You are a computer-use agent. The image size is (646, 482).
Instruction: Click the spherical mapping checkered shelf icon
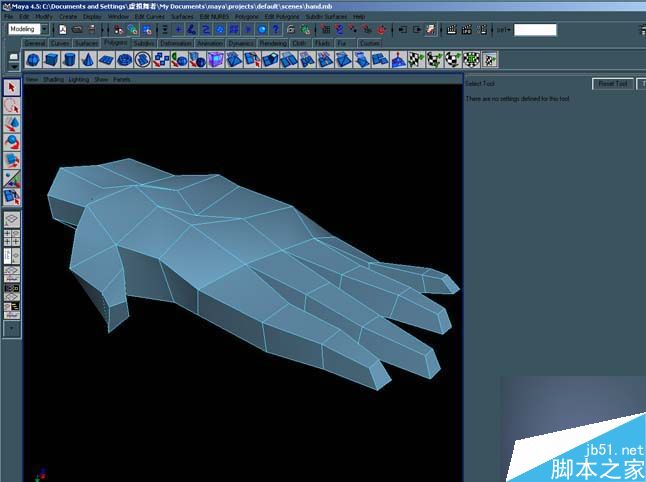(x=453, y=59)
